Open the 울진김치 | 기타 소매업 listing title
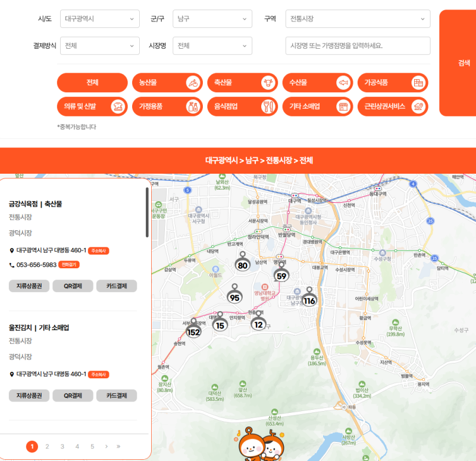Screen dimensions: 476x461 [39, 328]
